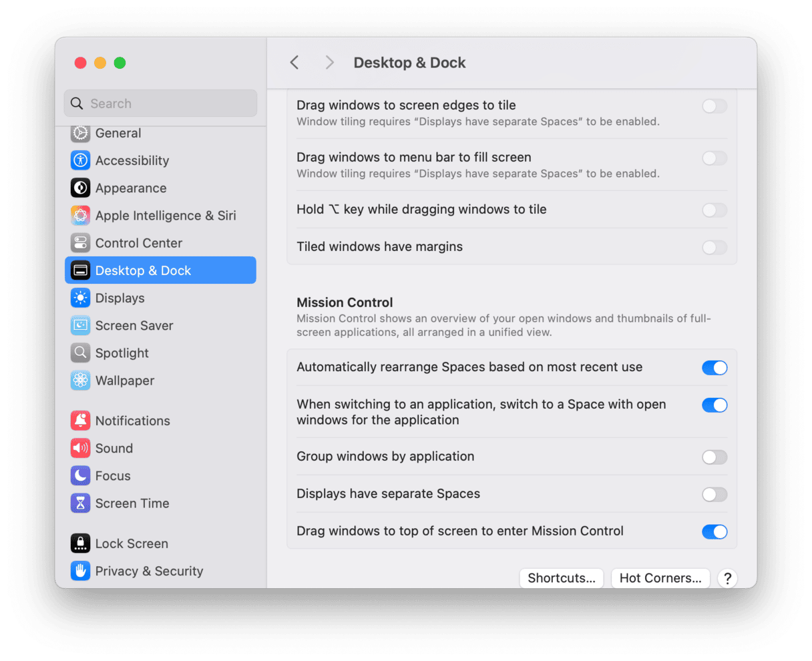The image size is (812, 661).
Task: Select Focus in the sidebar
Action: click(x=160, y=475)
